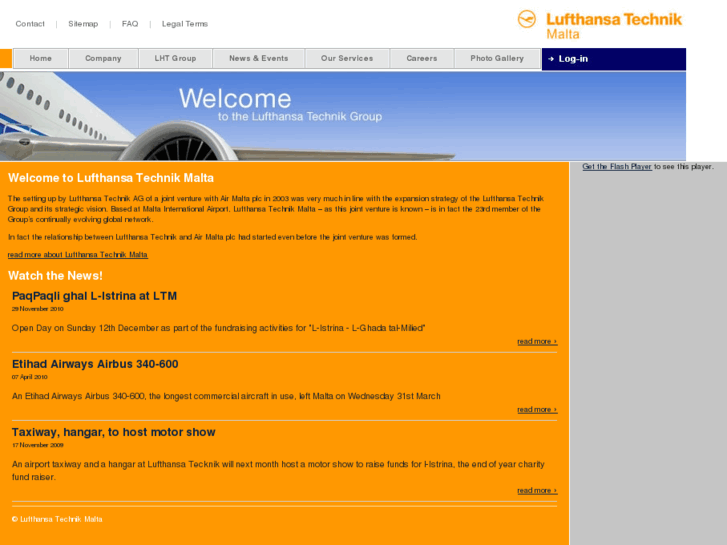Click the Open Day on Sunday summary text
Image resolution: width=727 pixels, height=545 pixels.
point(218,328)
